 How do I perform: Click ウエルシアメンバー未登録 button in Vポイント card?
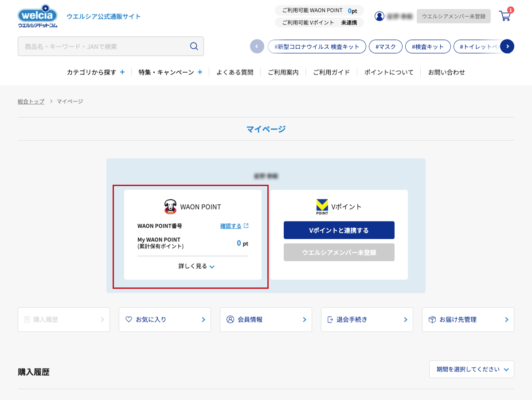click(x=339, y=252)
